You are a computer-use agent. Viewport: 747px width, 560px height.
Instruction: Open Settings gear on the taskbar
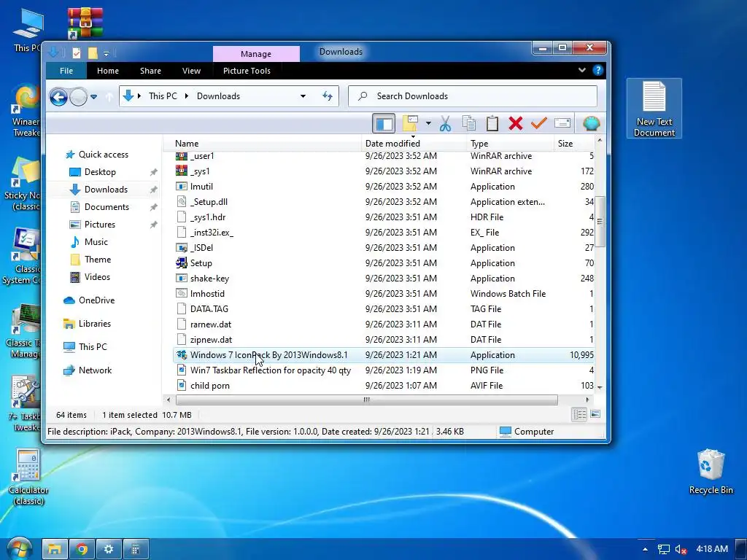click(x=109, y=550)
